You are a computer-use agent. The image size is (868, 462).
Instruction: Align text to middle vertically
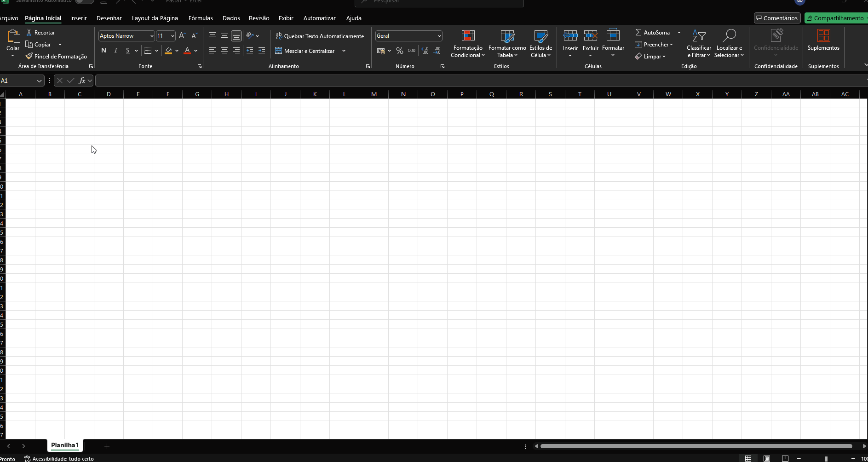click(x=224, y=35)
